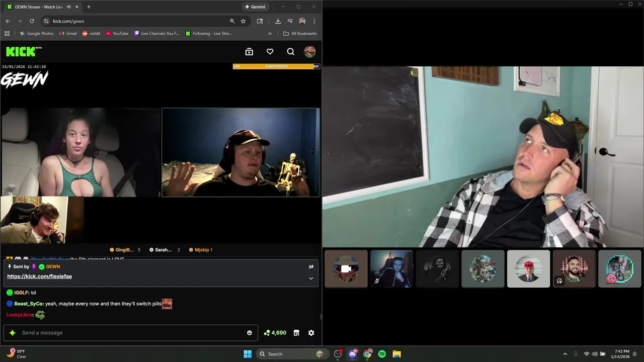Click LuckyLibra username in chat
Screen dimensions: 644x362
tap(20, 315)
